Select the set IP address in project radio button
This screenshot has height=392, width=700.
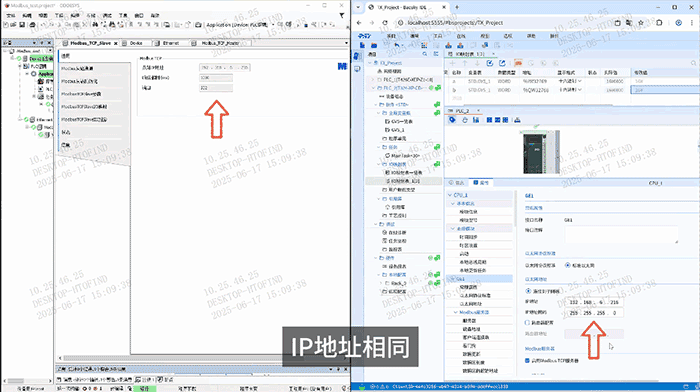click(528, 291)
